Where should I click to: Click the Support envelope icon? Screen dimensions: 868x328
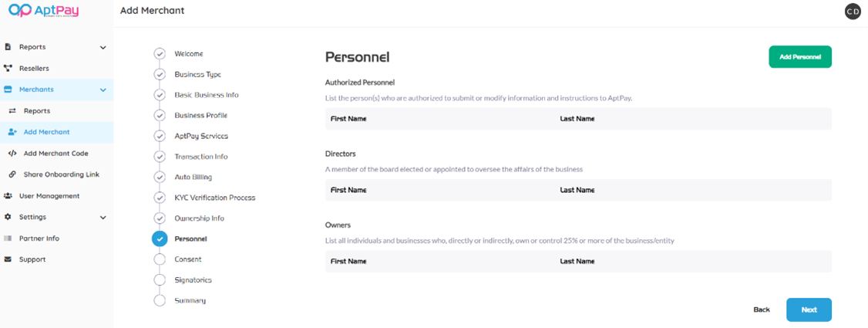[x=8, y=259]
